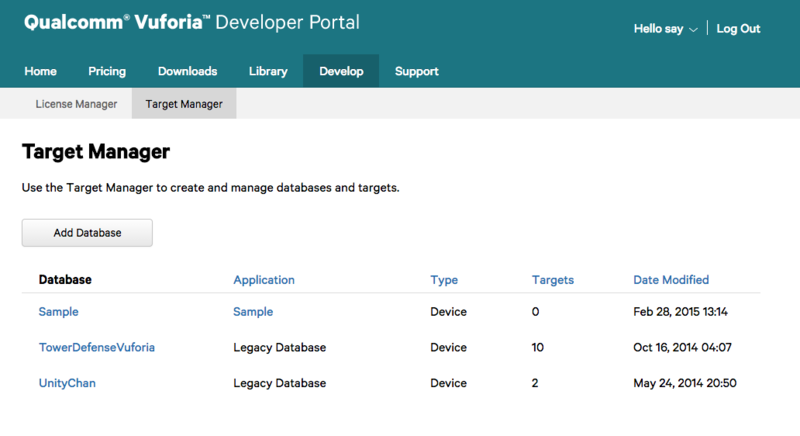Screen dimensions: 800x436
Task: Open the TowerDefenseVuforia database
Action: point(97,347)
